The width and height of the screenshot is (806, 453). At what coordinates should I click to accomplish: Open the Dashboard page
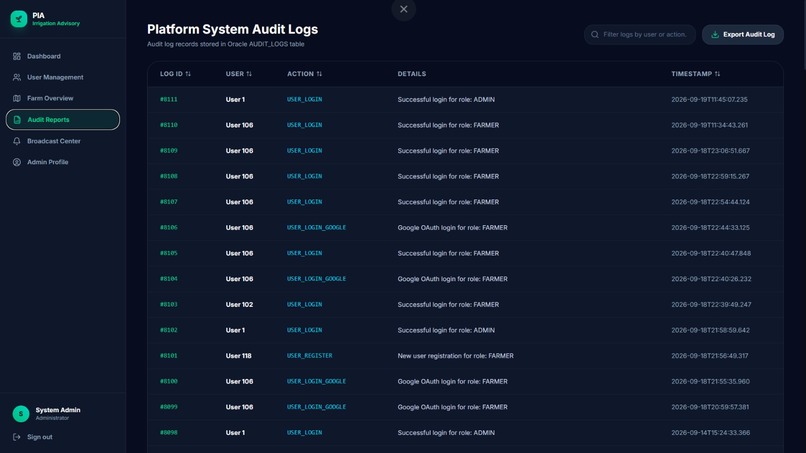coord(63,56)
